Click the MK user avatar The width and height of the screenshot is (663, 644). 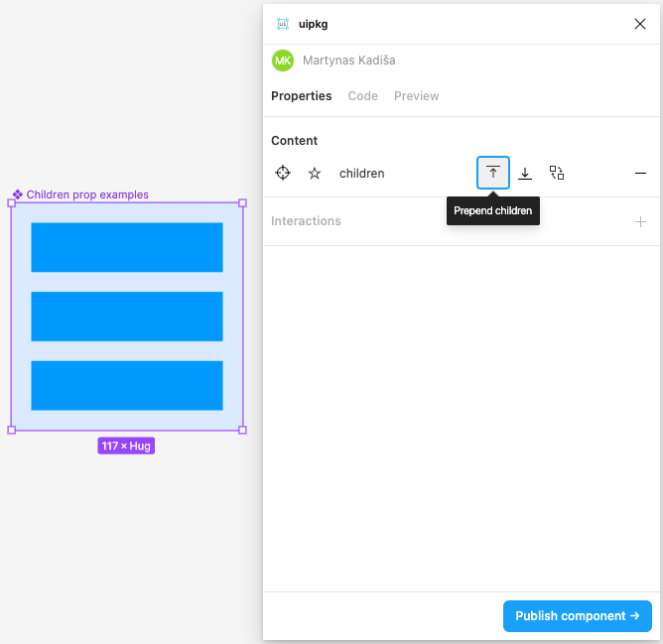coord(283,61)
